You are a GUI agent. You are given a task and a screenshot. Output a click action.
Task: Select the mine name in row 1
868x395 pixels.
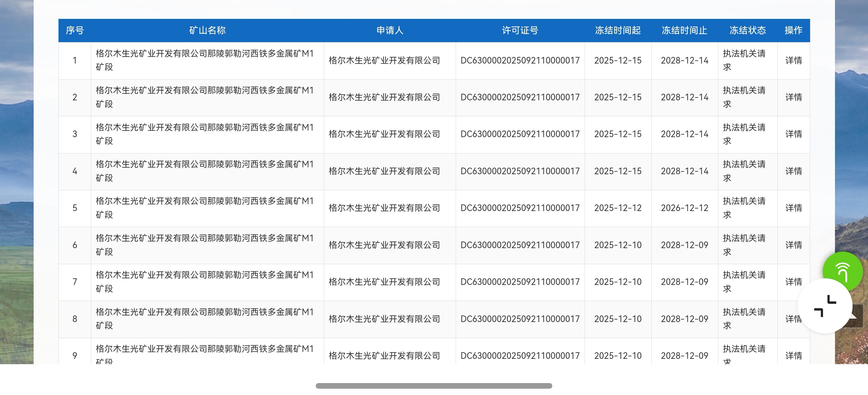point(204,60)
